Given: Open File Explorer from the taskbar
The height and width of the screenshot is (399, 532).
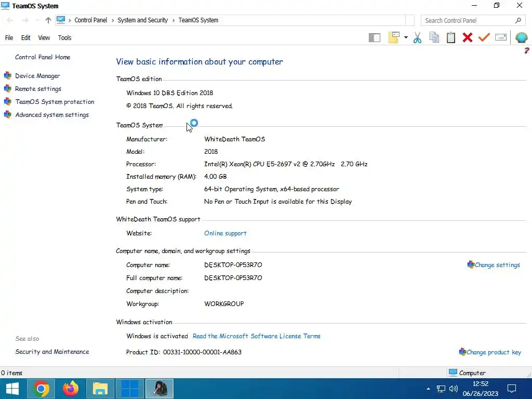Looking at the screenshot, I should click(x=100, y=389).
